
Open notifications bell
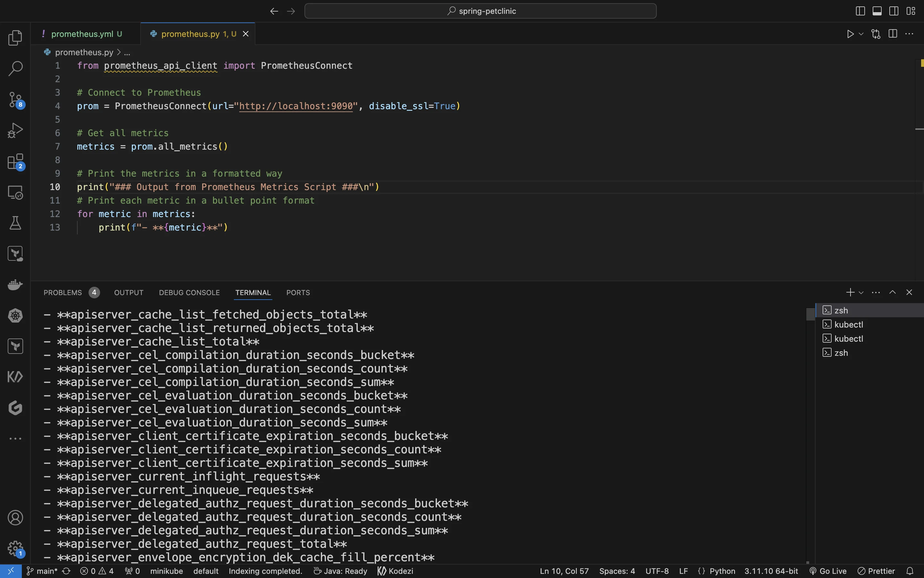click(910, 571)
